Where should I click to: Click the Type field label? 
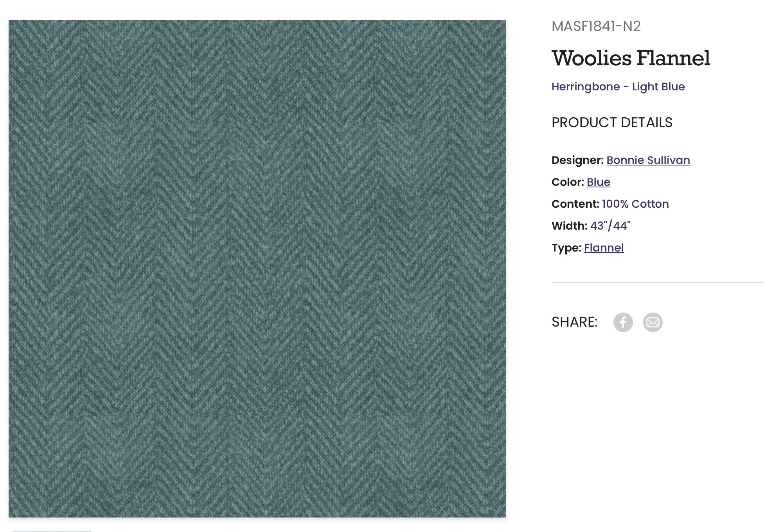(x=566, y=248)
